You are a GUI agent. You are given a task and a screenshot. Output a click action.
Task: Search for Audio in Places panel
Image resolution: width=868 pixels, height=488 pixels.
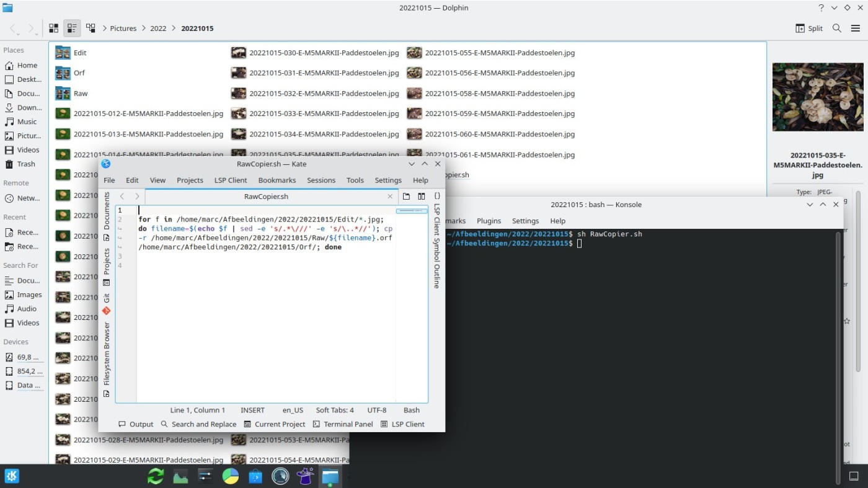[x=23, y=308]
